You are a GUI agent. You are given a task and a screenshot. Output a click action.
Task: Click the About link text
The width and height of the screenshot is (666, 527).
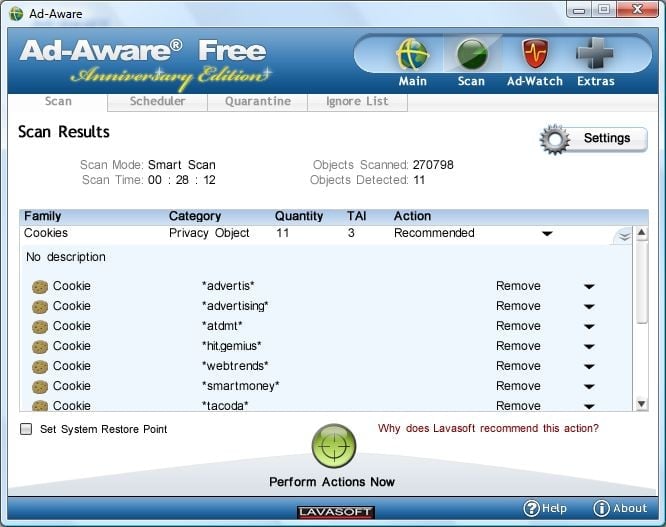[x=630, y=508]
